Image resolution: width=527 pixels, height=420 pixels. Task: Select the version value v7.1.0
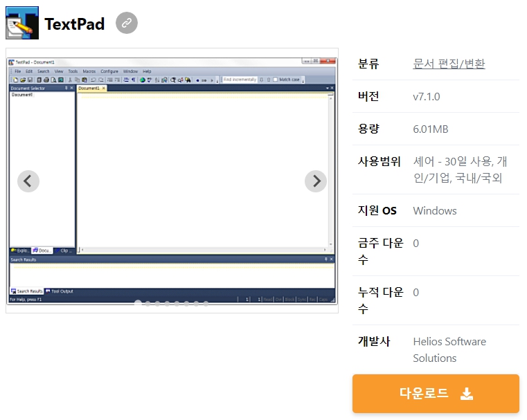coord(426,97)
